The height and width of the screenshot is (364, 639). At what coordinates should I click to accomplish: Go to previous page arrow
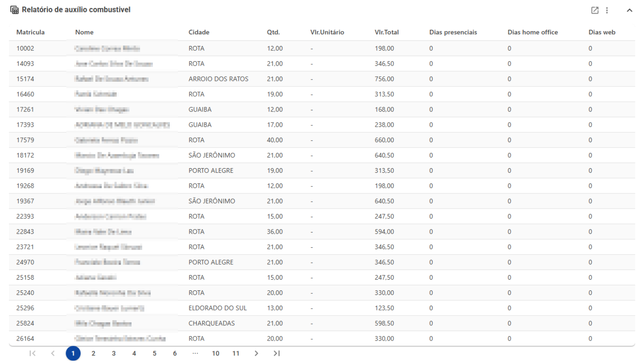[x=53, y=353]
